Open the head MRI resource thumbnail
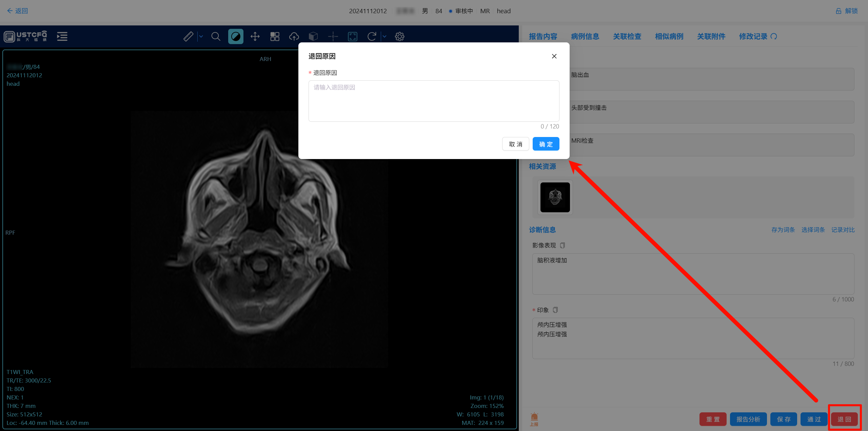The width and height of the screenshot is (868, 431). click(x=555, y=197)
